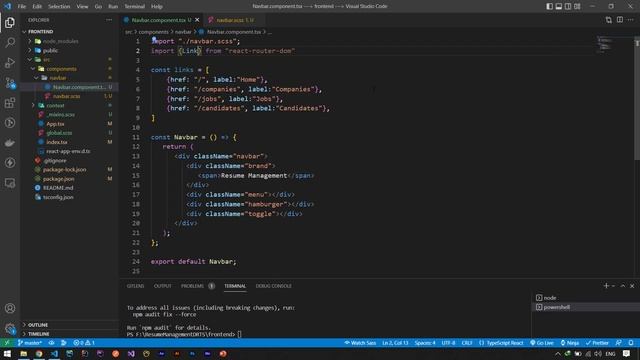The height and width of the screenshot is (360, 640).
Task: Click Watch Sass in status bar
Action: (x=360, y=343)
